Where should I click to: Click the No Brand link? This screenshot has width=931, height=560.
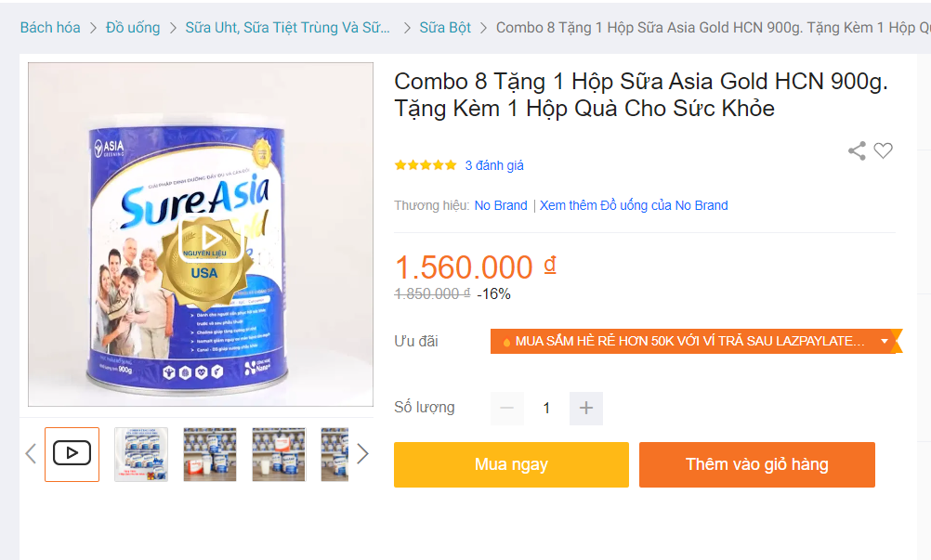501,205
